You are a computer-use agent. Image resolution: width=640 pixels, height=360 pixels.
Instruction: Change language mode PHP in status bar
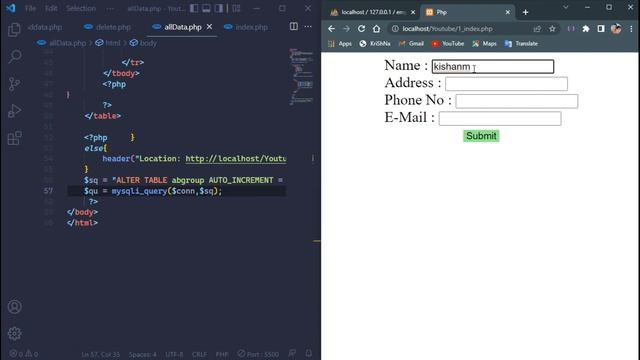coord(222,354)
